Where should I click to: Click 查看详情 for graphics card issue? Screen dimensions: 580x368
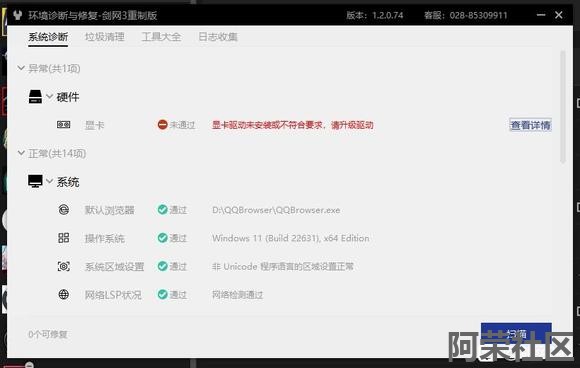click(x=530, y=125)
